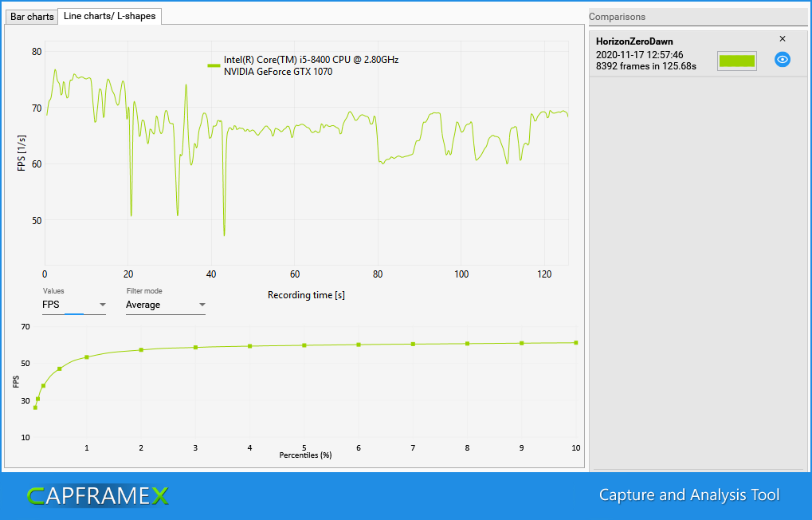
Task: Click the 1 percentile data point marker
Action: [x=87, y=357]
